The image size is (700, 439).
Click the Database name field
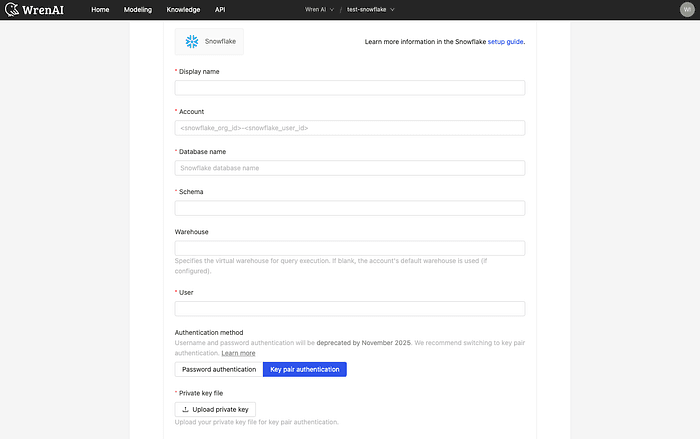(350, 168)
